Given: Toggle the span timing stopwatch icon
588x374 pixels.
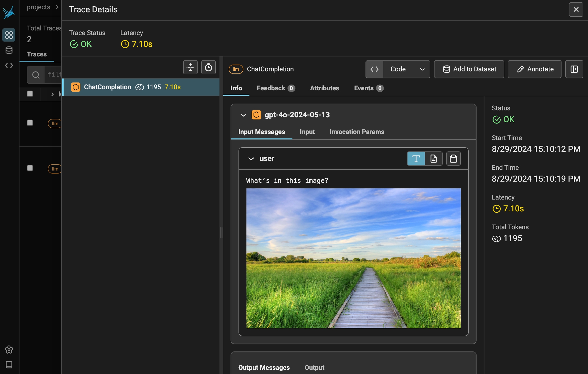Looking at the screenshot, I should click(208, 67).
